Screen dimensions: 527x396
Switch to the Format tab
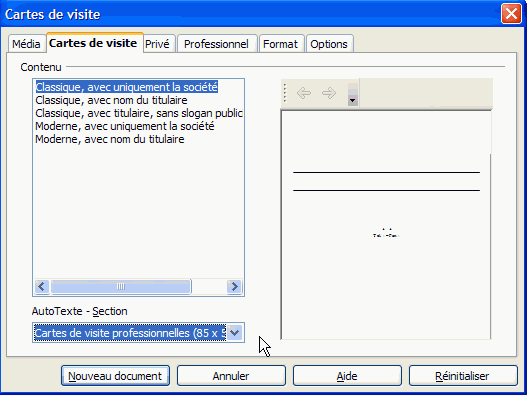point(281,44)
